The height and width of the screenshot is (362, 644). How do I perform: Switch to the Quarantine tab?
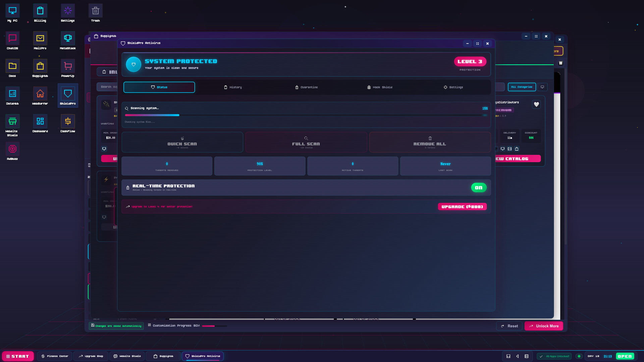click(x=306, y=87)
